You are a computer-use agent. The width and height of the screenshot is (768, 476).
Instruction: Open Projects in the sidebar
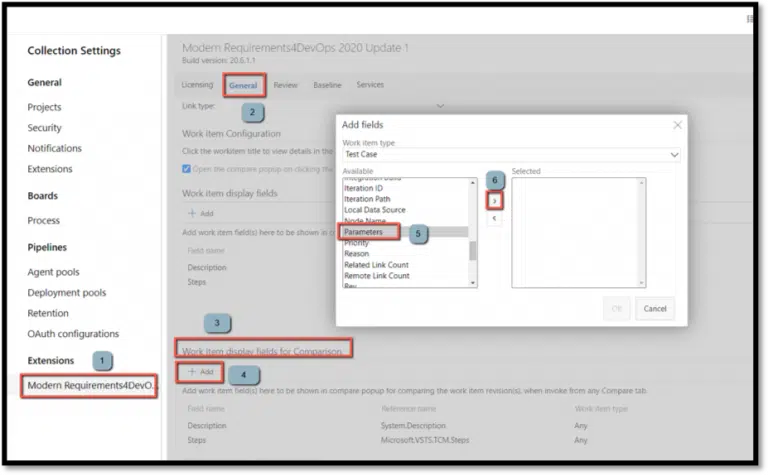(x=44, y=107)
